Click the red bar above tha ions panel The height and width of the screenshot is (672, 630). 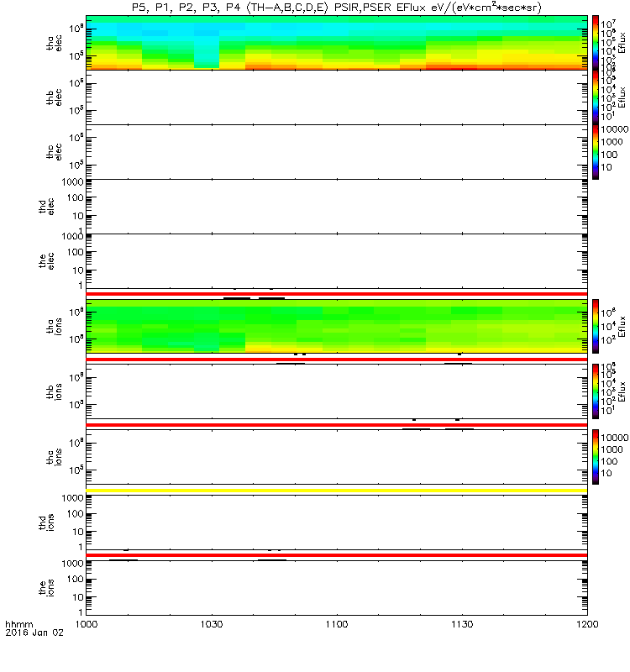pos(337,294)
